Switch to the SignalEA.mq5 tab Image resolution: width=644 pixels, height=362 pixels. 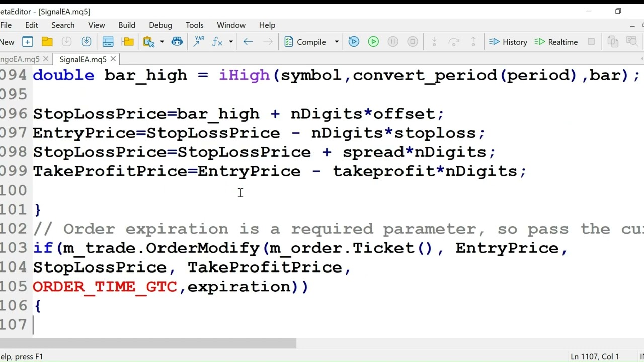coord(83,59)
